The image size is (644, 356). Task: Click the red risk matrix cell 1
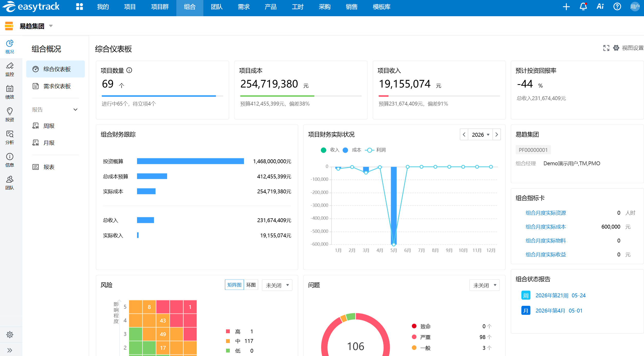pos(190,307)
